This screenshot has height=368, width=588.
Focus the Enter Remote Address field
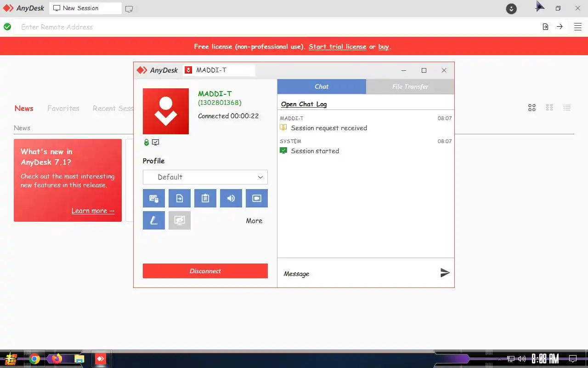(276, 27)
